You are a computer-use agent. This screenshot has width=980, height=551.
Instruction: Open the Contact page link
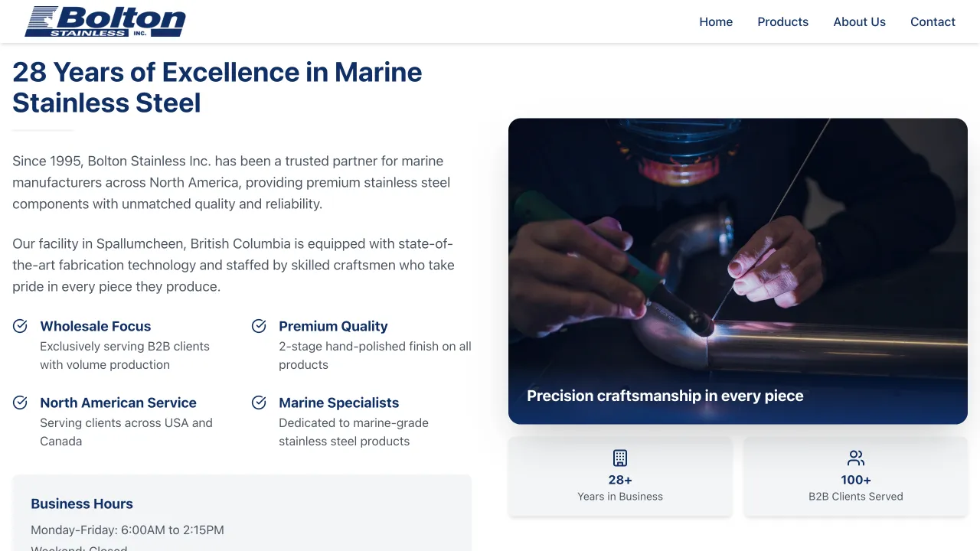[x=933, y=21]
